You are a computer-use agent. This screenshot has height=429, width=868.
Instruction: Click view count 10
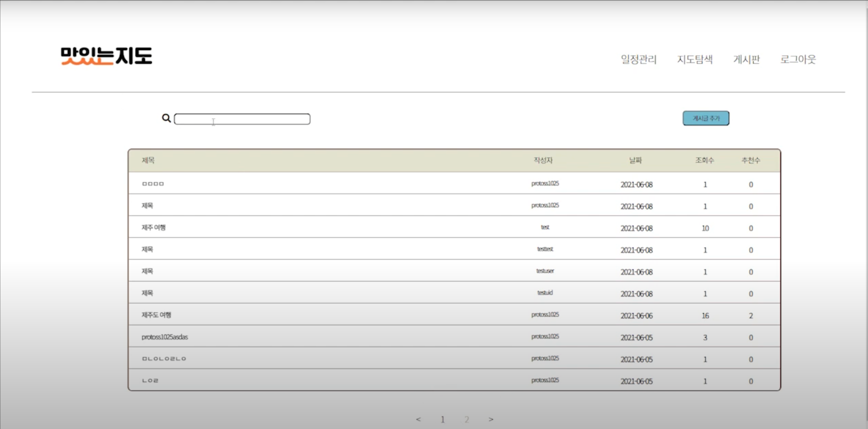point(705,228)
